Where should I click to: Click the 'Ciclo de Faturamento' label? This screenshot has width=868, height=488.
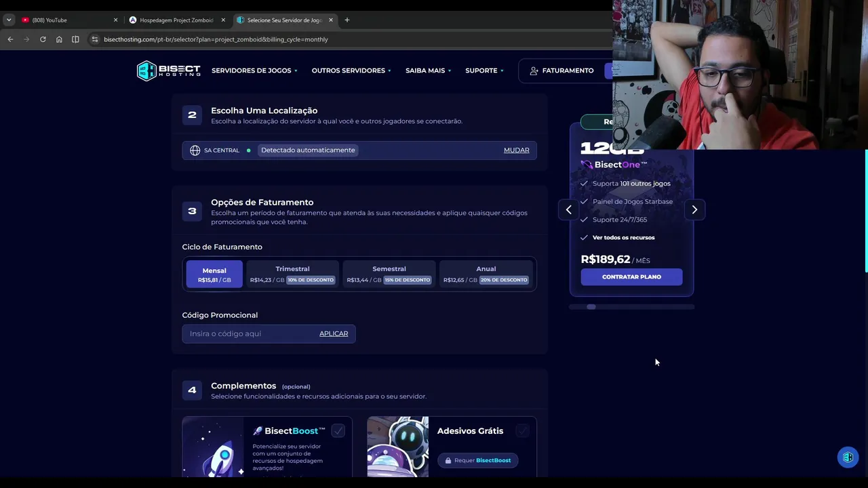coord(222,247)
